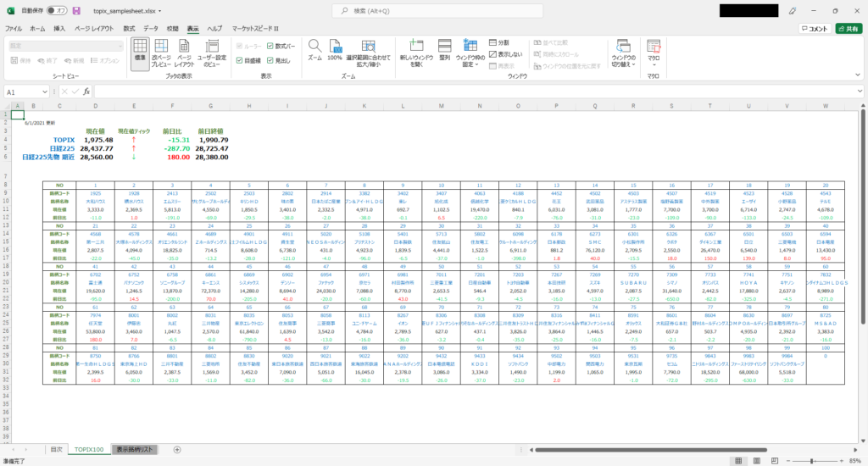This screenshot has height=466, width=868.
Task: Uncheck the 数式バー checkbox
Action: [x=270, y=46]
